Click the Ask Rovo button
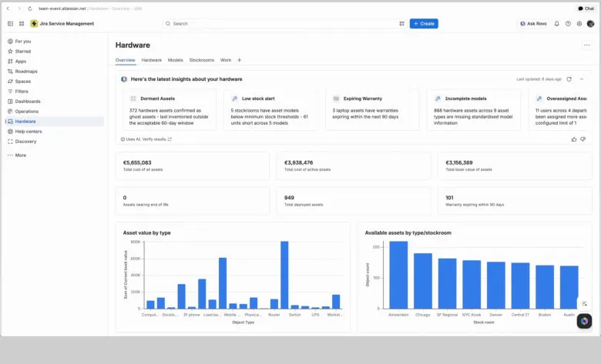601x364 pixels. (533, 24)
